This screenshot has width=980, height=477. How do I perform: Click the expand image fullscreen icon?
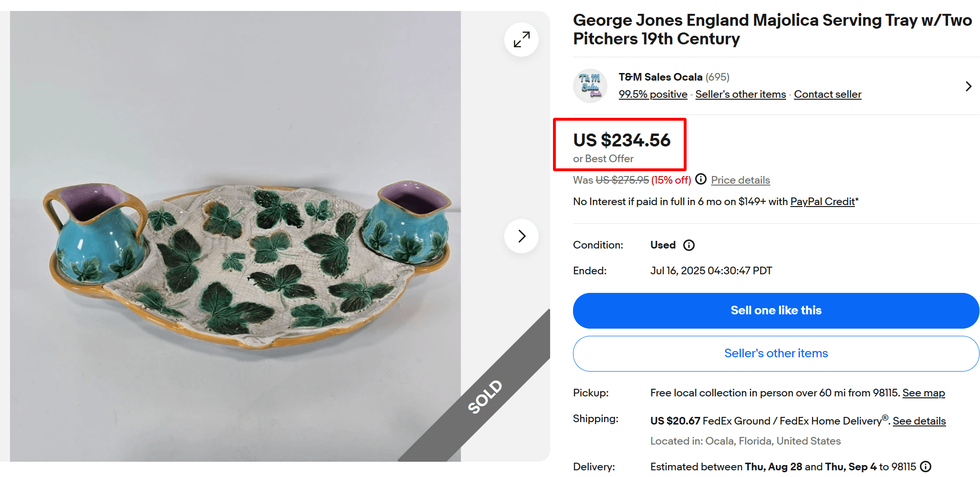click(x=521, y=40)
